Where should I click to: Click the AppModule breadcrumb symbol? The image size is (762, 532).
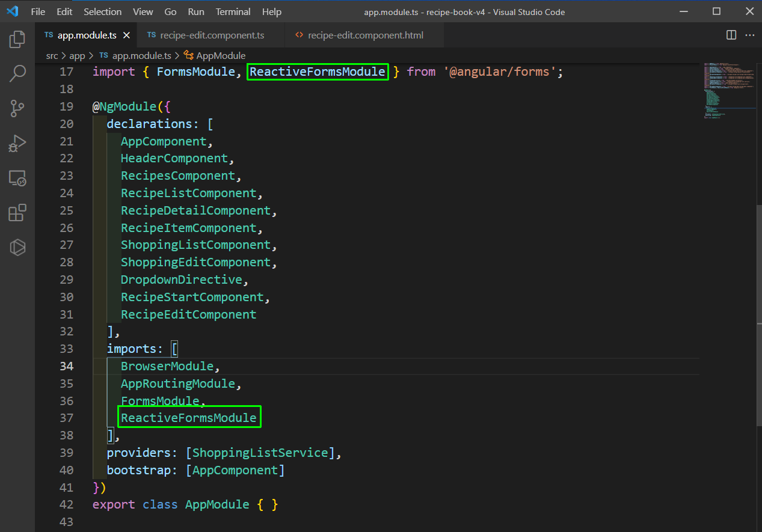point(221,55)
